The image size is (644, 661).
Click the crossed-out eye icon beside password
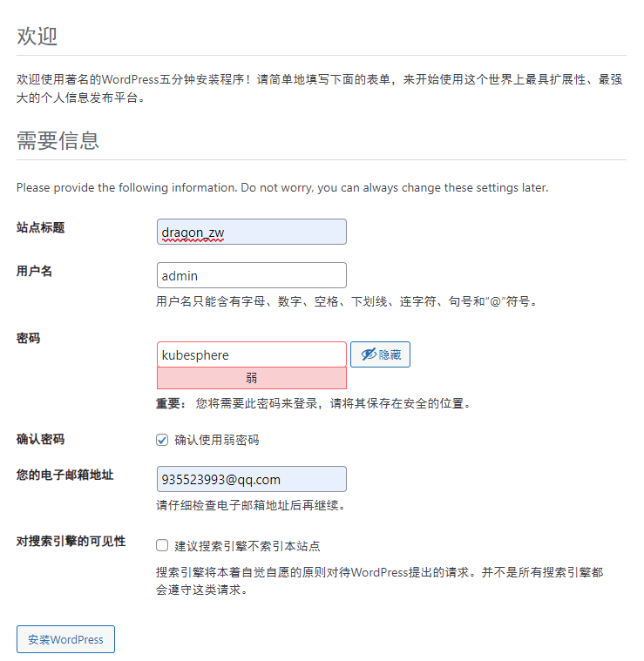click(368, 354)
